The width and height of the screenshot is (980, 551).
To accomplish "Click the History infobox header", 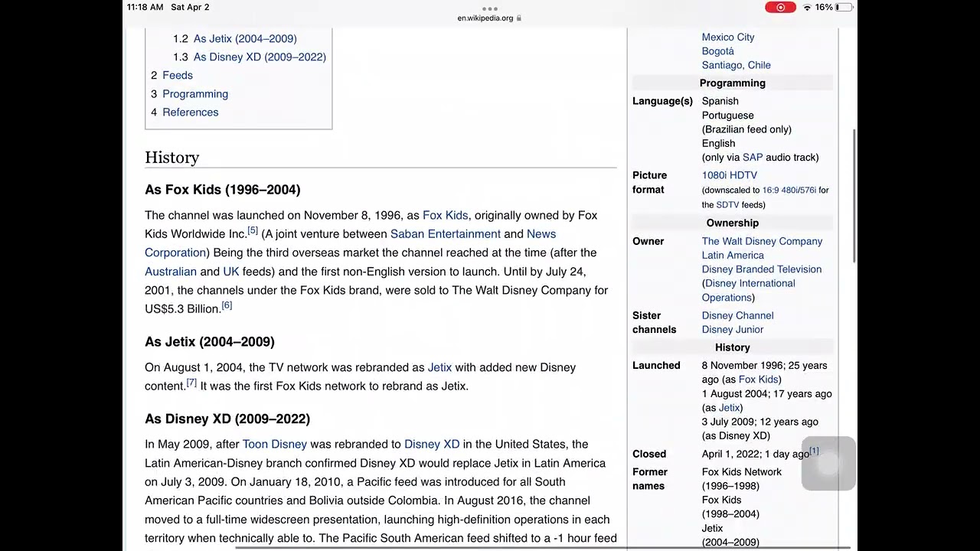I will click(733, 347).
